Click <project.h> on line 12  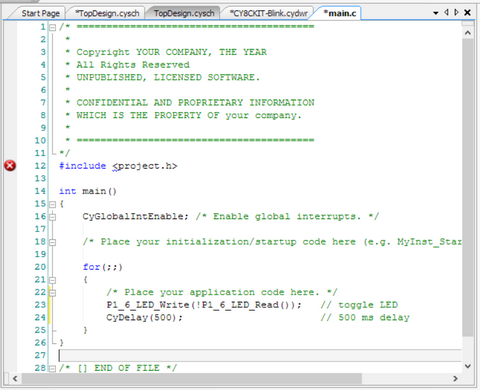pyautogui.click(x=145, y=166)
